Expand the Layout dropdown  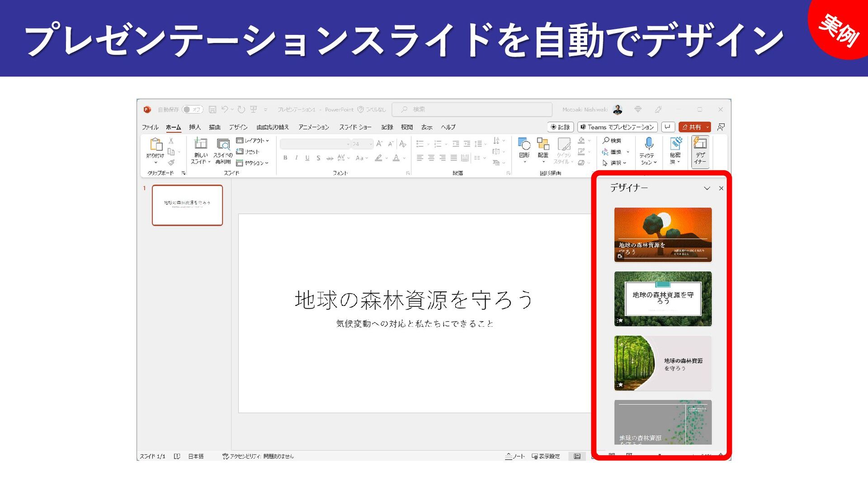click(x=253, y=141)
